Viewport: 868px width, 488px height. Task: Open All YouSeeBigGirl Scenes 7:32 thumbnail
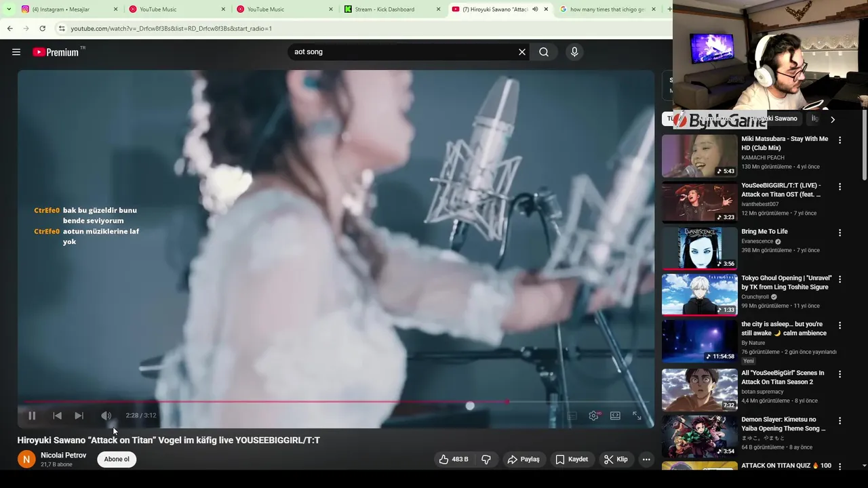pos(699,390)
